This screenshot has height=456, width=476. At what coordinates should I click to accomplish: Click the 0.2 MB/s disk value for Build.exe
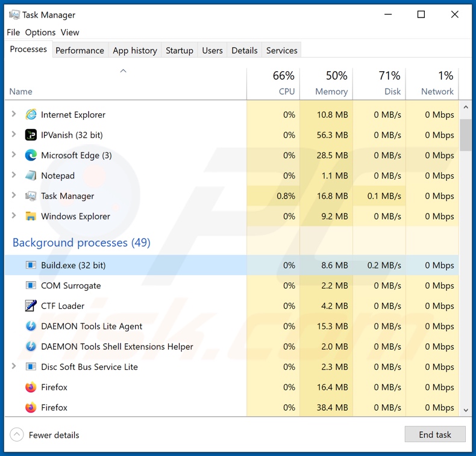(384, 265)
